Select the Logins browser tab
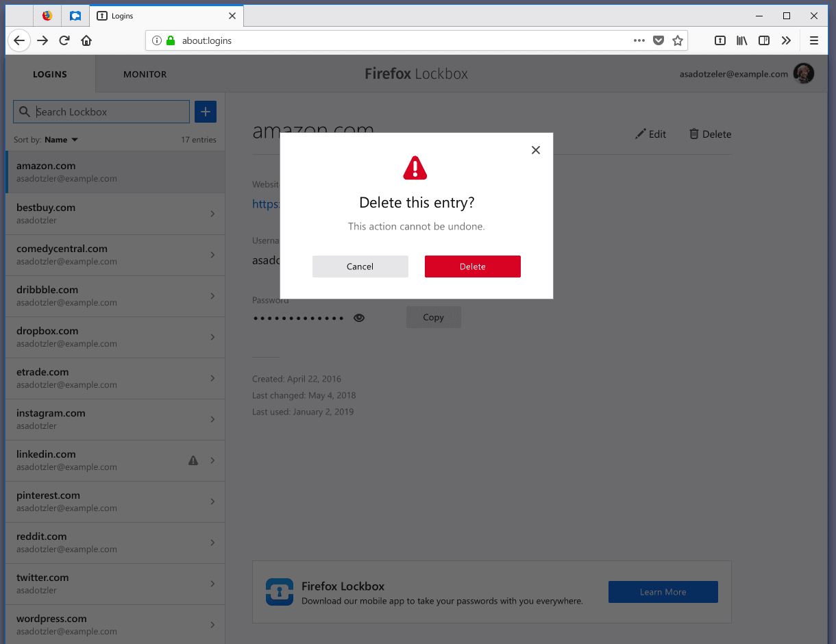The width and height of the screenshot is (836, 644). 137,15
